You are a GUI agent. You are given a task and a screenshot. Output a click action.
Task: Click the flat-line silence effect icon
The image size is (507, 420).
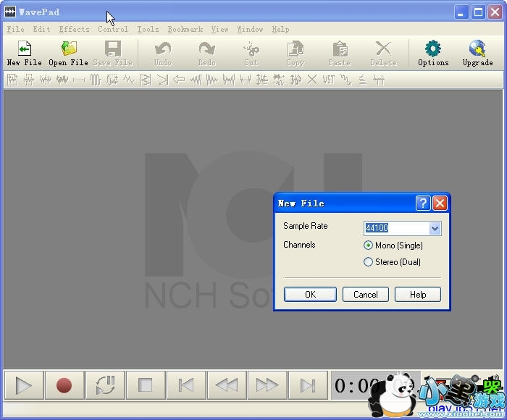click(x=79, y=80)
